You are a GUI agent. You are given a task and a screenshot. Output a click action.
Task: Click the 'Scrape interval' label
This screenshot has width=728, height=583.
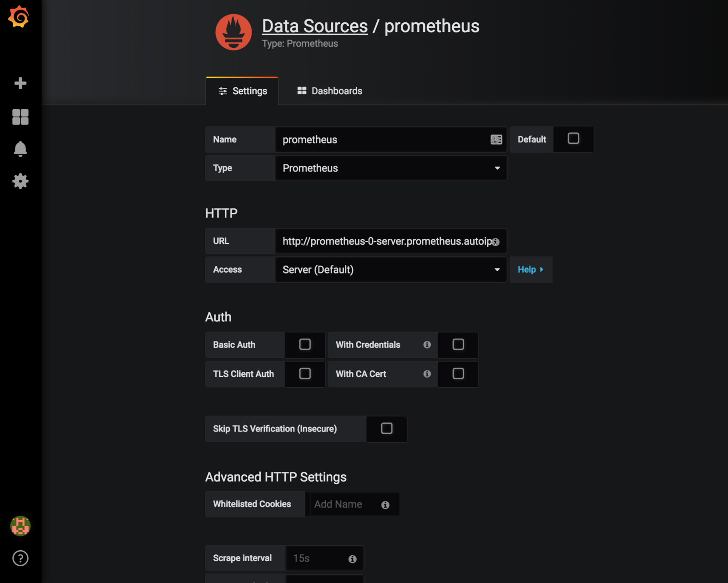(243, 558)
